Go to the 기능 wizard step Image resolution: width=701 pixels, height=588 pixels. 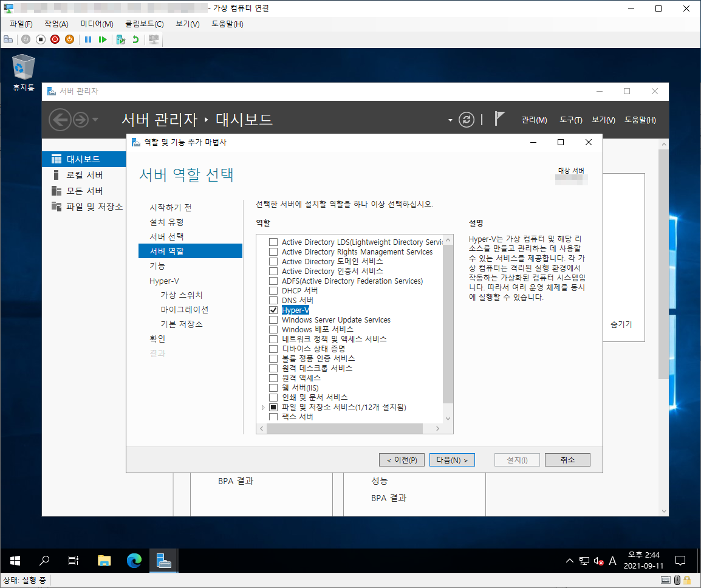click(x=157, y=266)
